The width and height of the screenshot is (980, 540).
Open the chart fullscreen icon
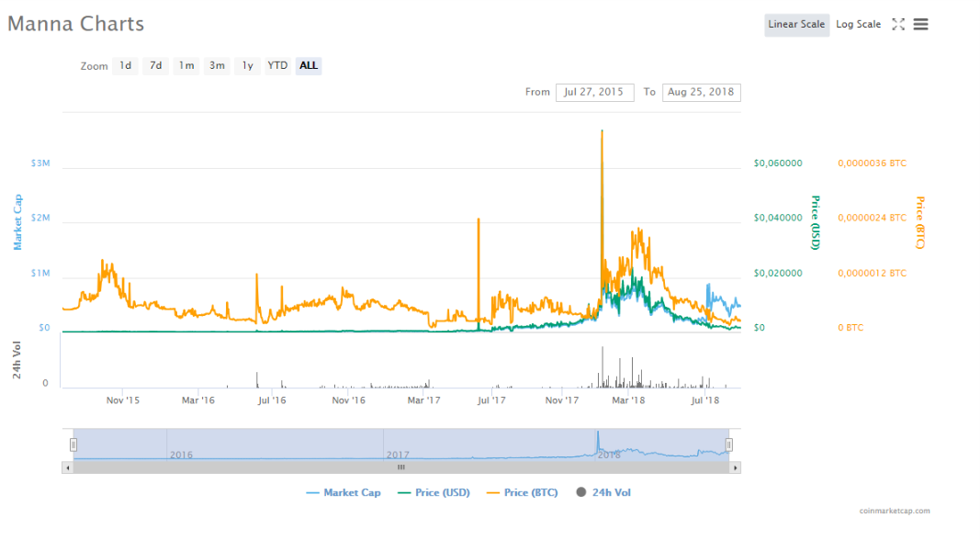click(x=898, y=25)
